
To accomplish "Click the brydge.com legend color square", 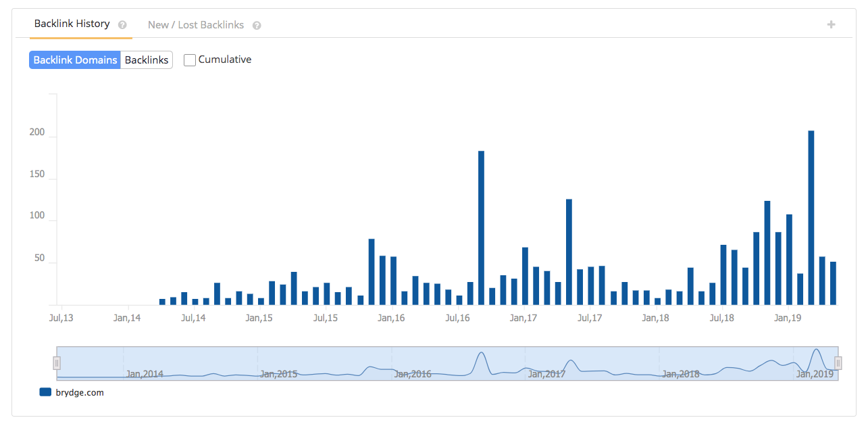I will click(45, 392).
